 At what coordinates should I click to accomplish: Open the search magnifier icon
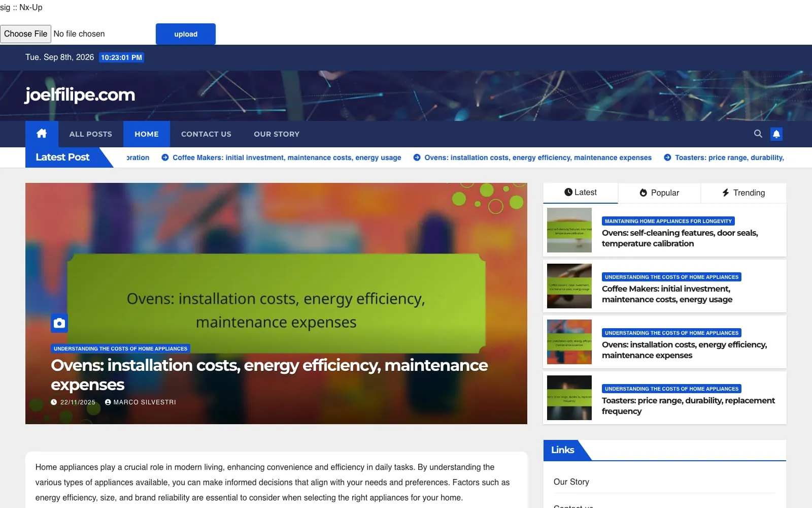[x=758, y=134]
